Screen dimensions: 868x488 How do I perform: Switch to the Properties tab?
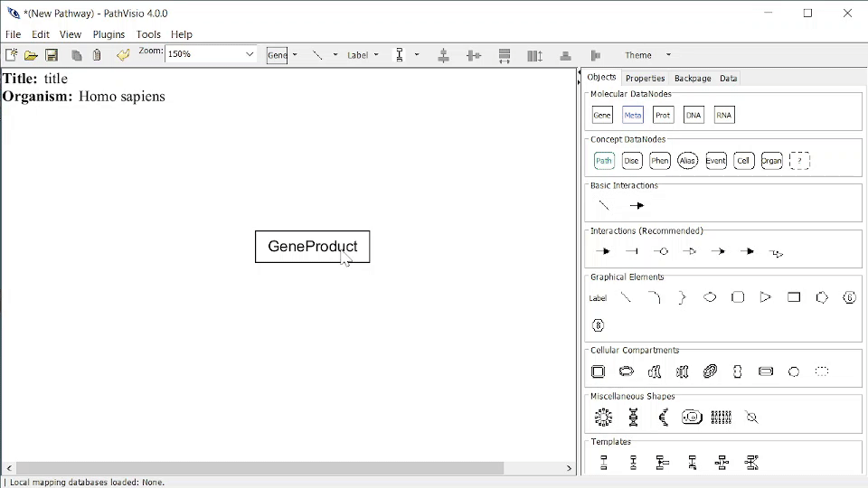[x=645, y=78]
